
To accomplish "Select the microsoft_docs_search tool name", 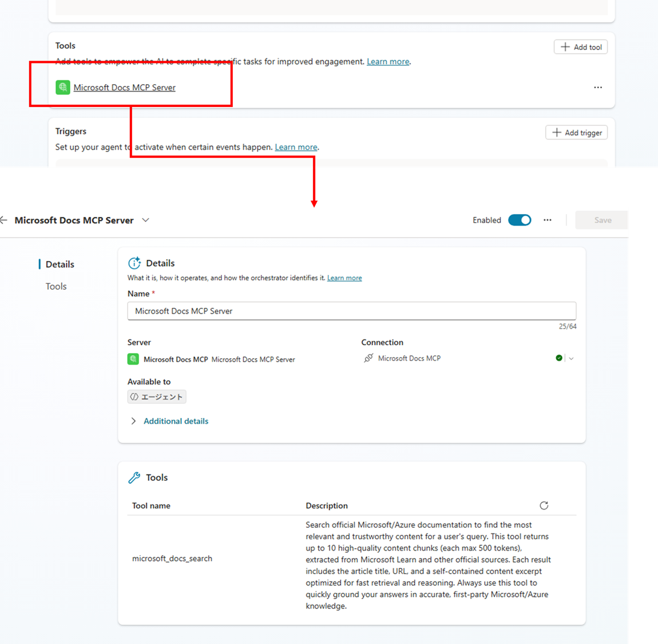I will click(172, 558).
